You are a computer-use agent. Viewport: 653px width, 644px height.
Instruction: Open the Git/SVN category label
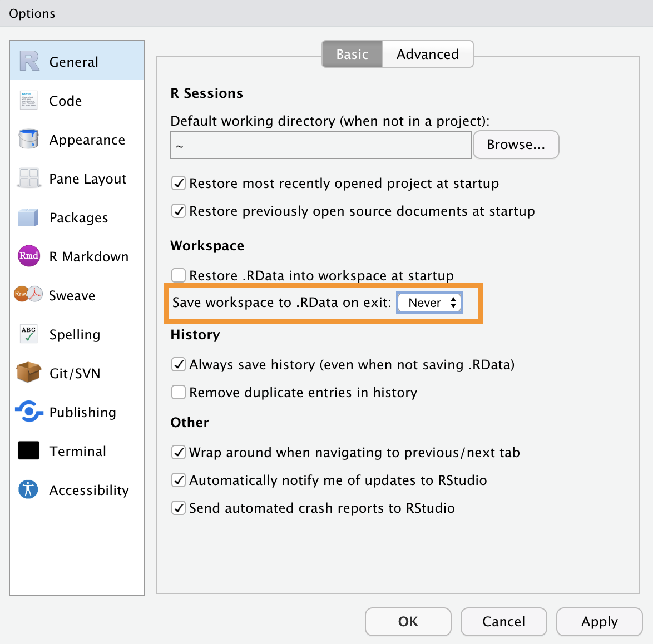(x=75, y=373)
